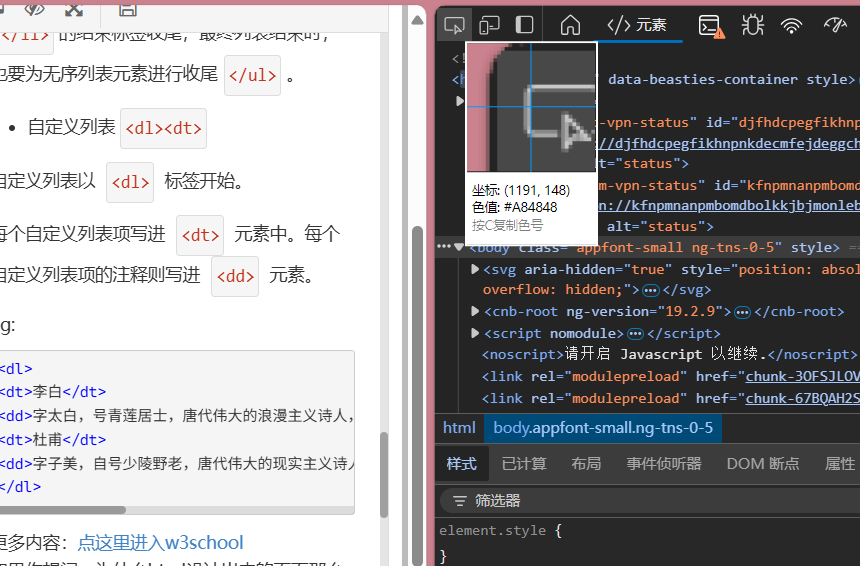
Task: Open the Network wifi icon
Action: tap(791, 25)
